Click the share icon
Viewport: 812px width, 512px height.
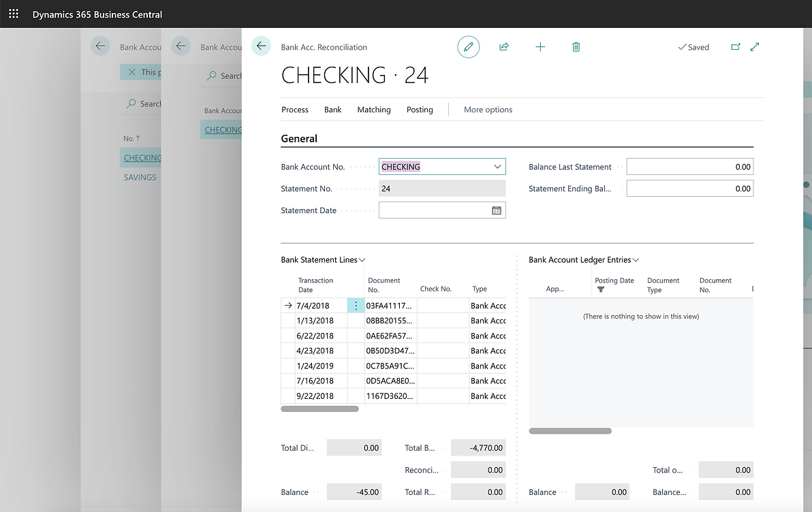click(504, 47)
